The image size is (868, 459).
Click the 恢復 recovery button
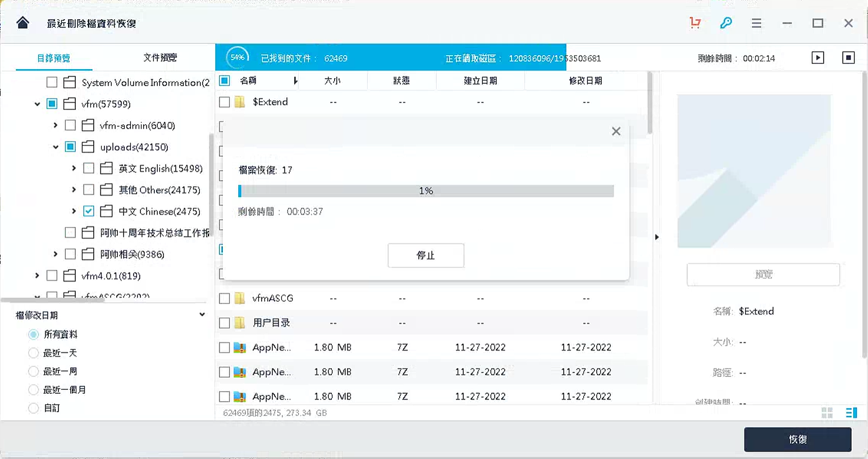click(797, 439)
